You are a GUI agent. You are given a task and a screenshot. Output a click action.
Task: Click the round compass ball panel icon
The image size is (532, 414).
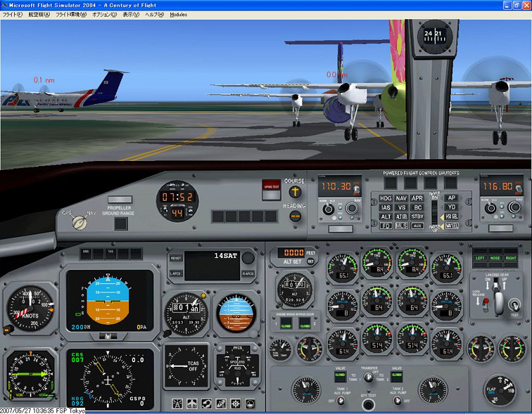250,403
